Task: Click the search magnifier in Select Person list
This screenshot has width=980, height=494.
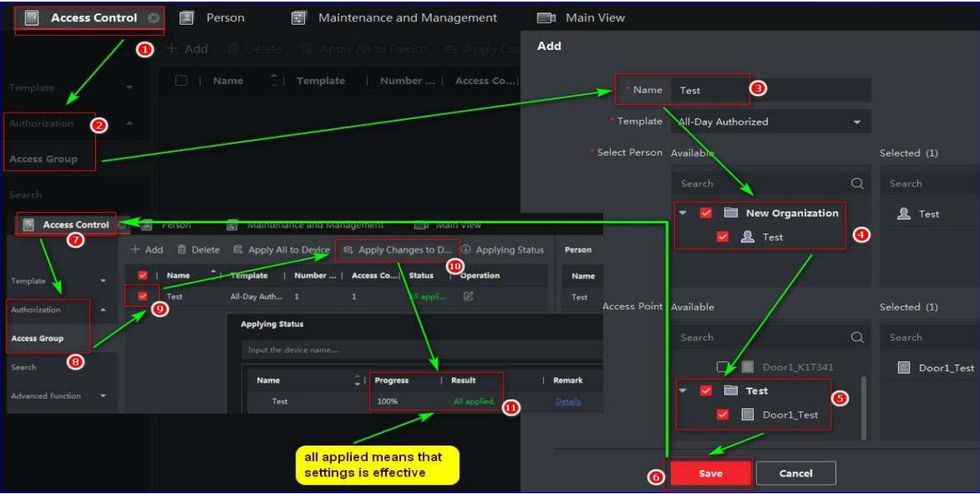Action: pyautogui.click(x=857, y=183)
